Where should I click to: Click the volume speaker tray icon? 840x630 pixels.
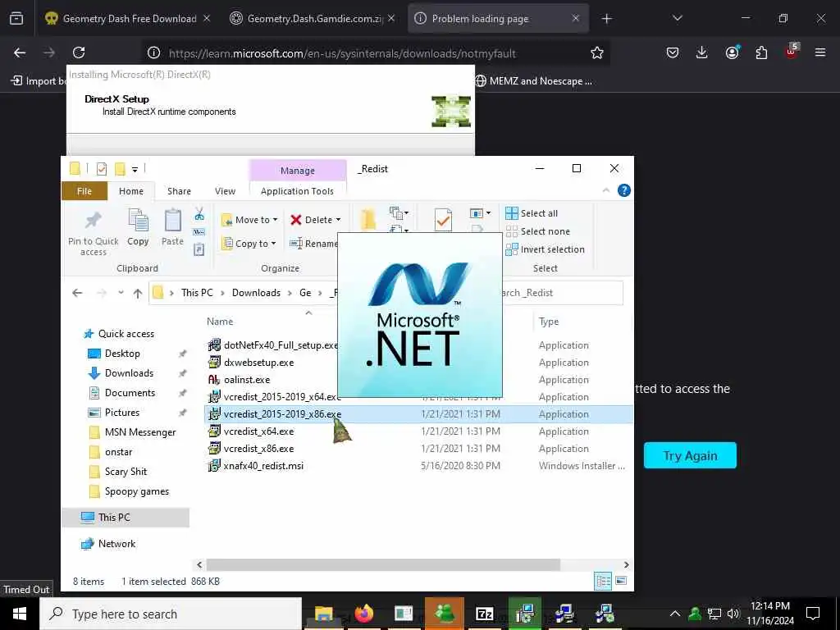733,614
